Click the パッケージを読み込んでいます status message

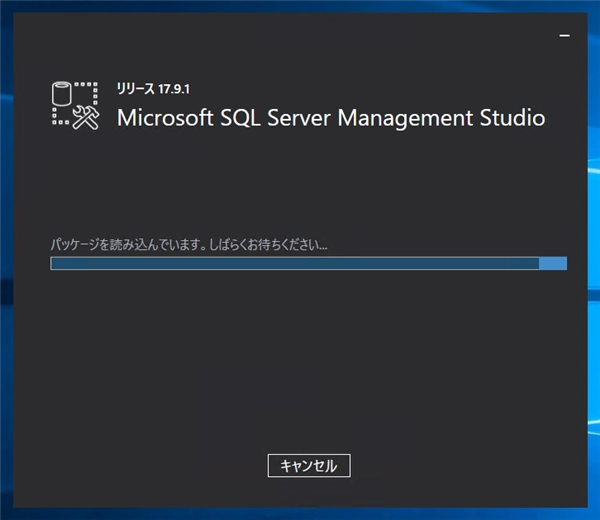[x=189, y=243]
